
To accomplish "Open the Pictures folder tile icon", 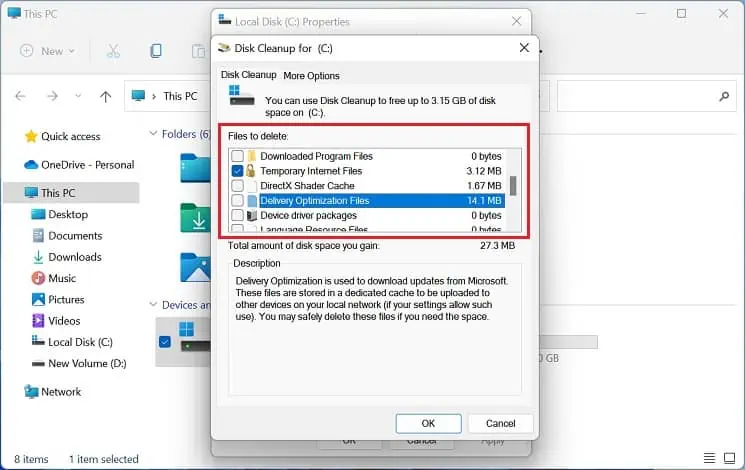I will pyautogui.click(x=195, y=267).
